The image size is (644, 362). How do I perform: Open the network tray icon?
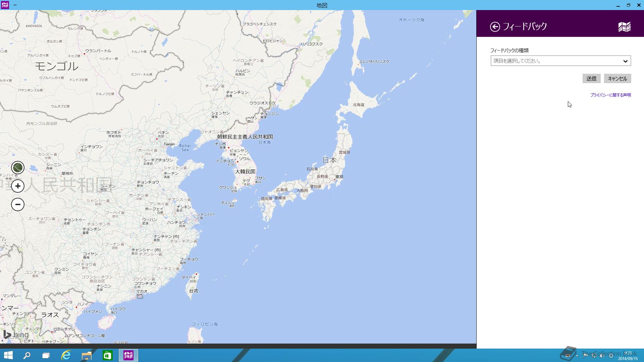point(594,356)
